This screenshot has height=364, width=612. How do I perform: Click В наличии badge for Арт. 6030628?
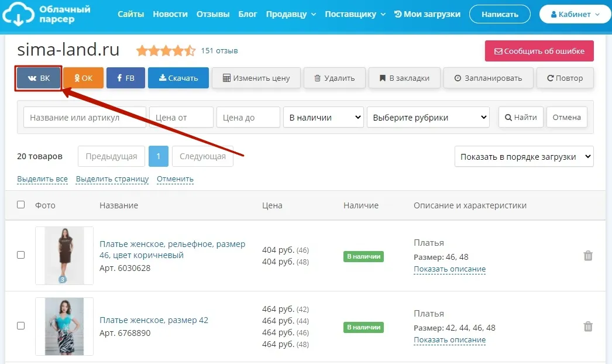point(363,256)
